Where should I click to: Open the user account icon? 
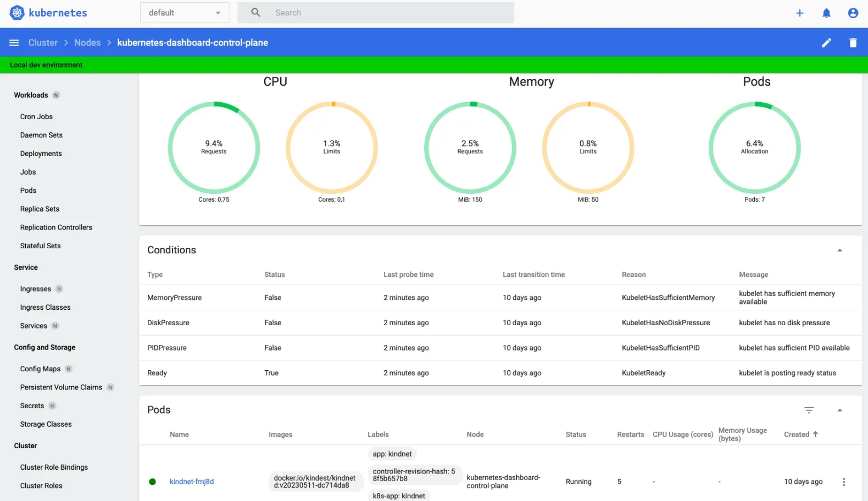point(853,13)
